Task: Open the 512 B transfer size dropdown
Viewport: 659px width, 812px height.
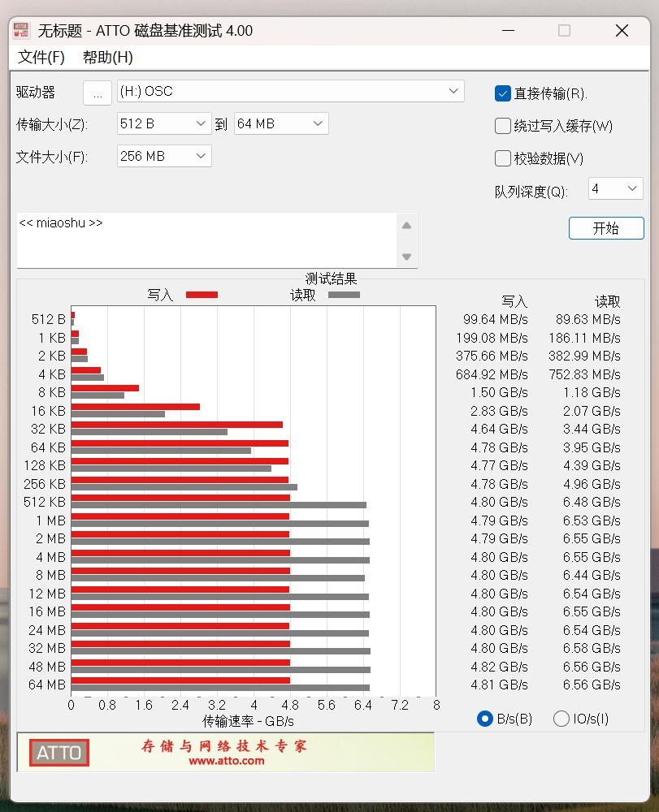Action: (x=164, y=123)
